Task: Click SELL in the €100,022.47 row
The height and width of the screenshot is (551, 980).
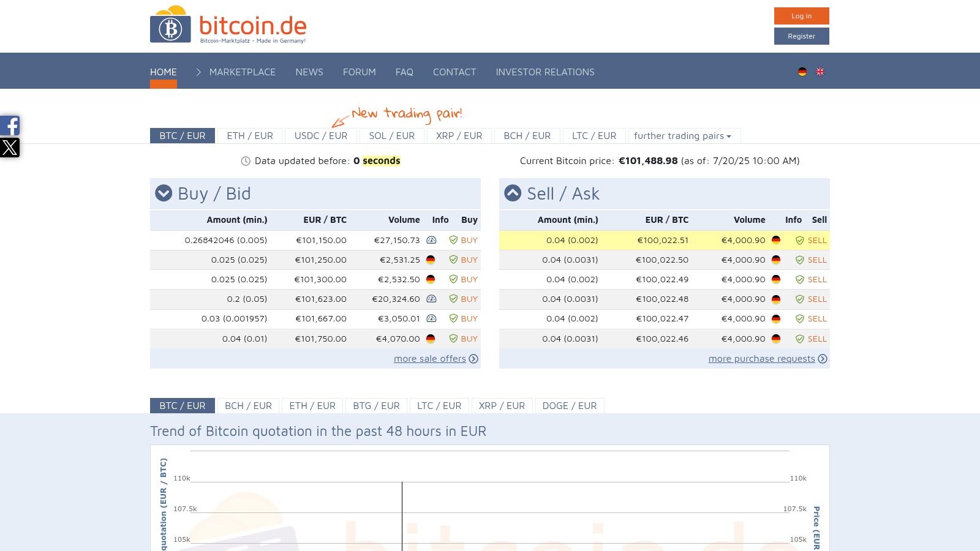Action: (x=817, y=318)
